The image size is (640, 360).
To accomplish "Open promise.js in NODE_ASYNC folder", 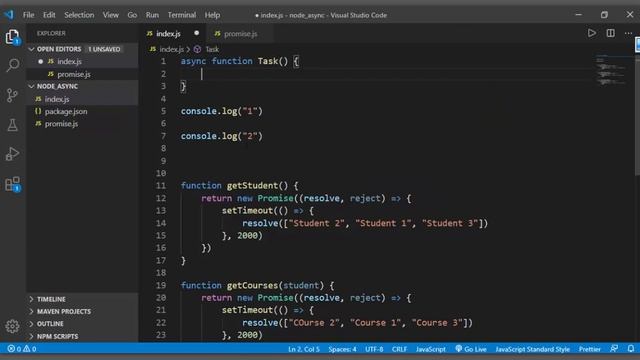I will pyautogui.click(x=82, y=124).
